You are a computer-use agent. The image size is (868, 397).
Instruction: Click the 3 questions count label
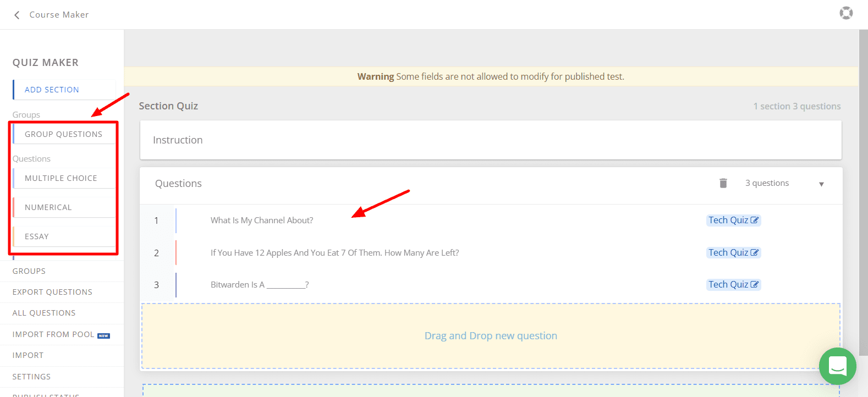pos(767,183)
